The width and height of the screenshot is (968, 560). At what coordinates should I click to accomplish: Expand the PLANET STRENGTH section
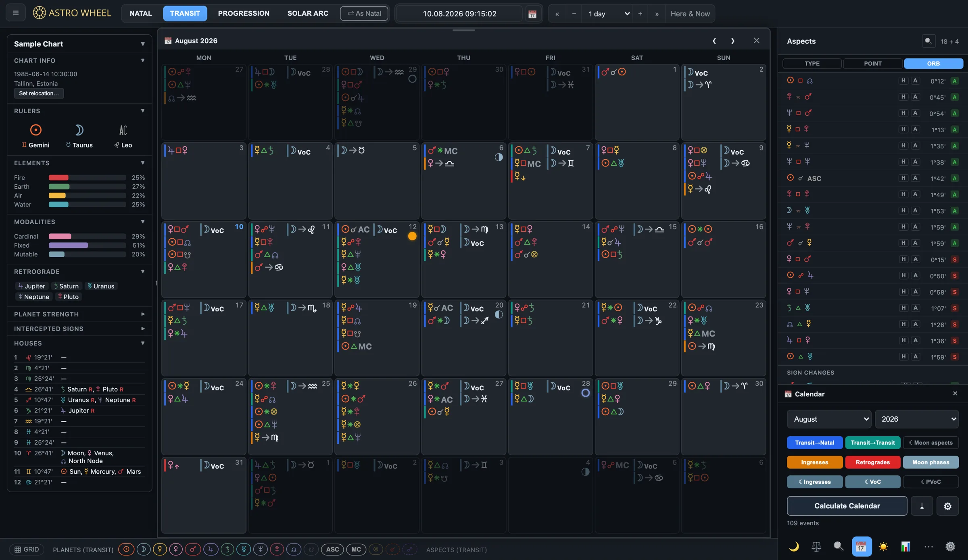point(79,314)
